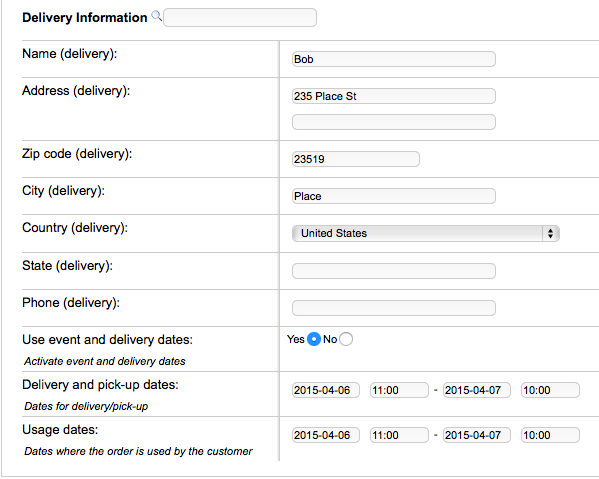This screenshot has width=599, height=479.
Task: Open the Country (delivery) dropdown showing United States
Action: [x=426, y=233]
